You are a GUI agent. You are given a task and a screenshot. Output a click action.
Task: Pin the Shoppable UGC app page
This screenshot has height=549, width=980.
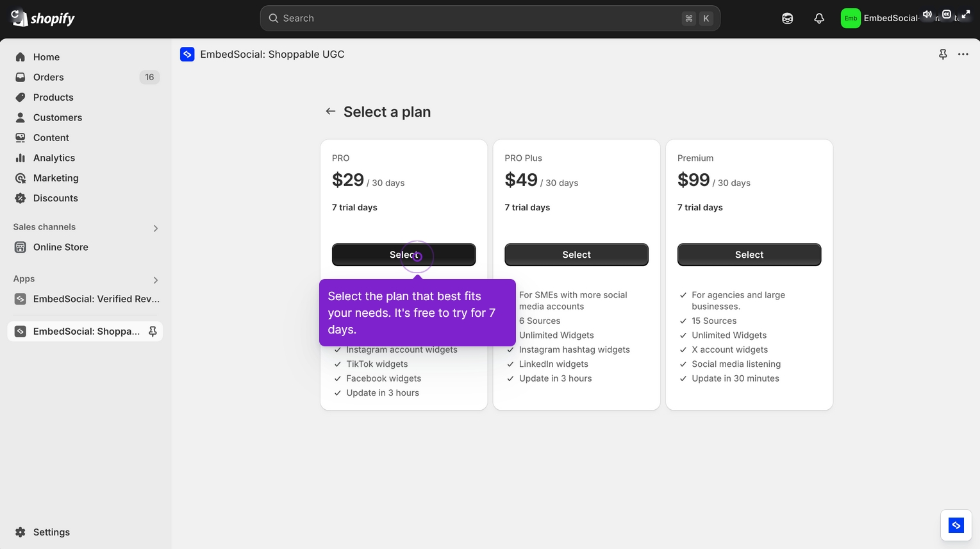pos(942,54)
